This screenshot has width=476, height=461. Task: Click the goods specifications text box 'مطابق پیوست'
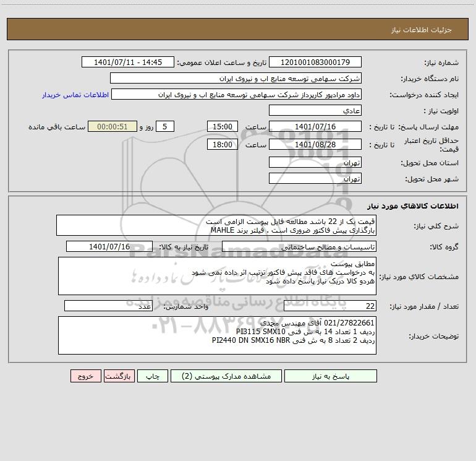[x=217, y=276]
